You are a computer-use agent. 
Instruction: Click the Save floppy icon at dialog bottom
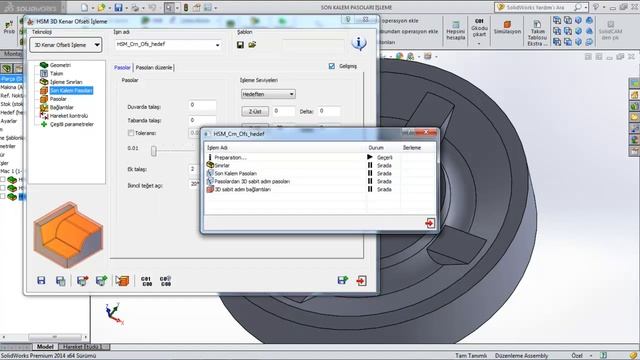[41, 280]
